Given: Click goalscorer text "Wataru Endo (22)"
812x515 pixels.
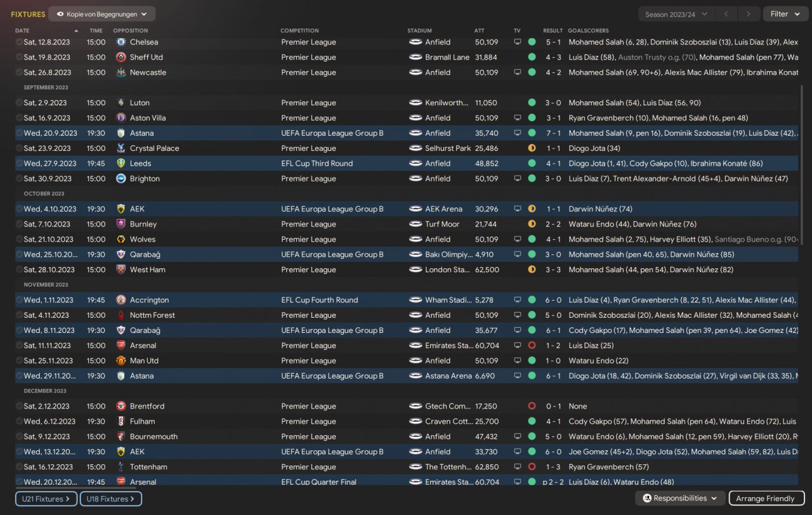Looking at the screenshot, I should [x=599, y=361].
